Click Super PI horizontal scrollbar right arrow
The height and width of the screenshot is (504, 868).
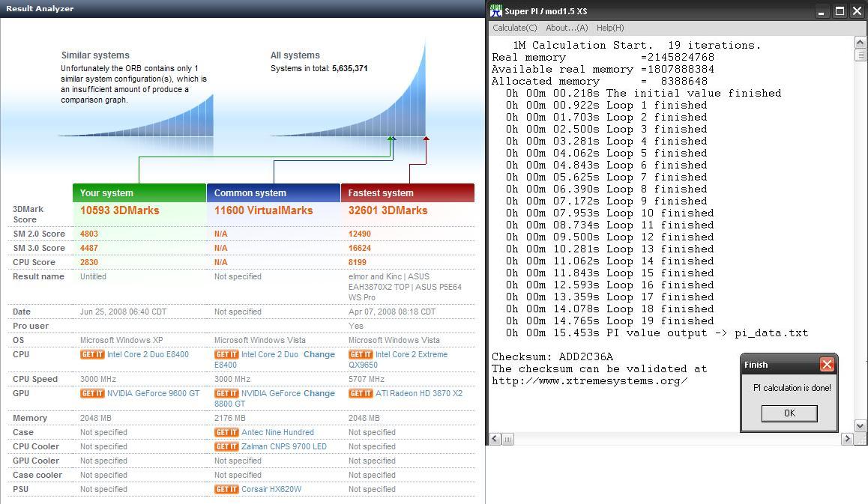tap(846, 439)
